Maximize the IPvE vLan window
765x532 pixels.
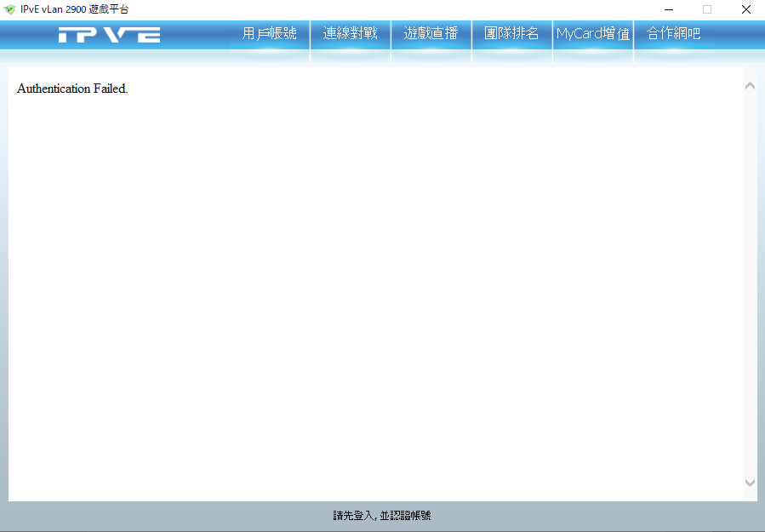pyautogui.click(x=707, y=9)
